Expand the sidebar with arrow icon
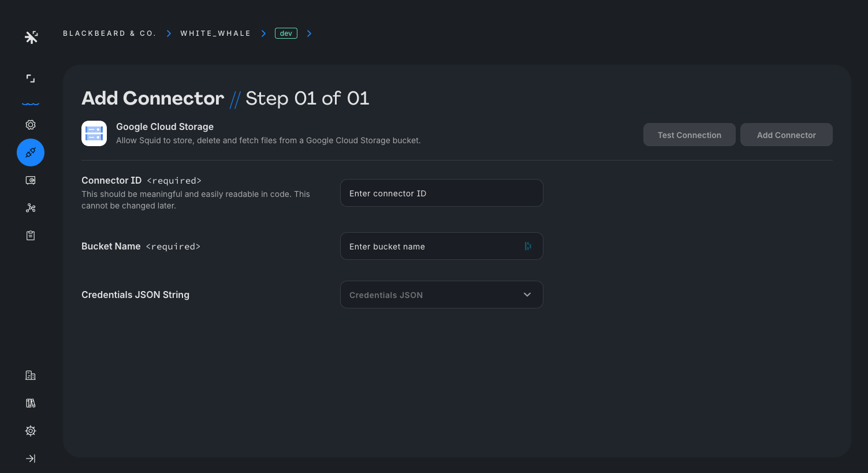Image resolution: width=868 pixels, height=473 pixels. (x=31, y=459)
